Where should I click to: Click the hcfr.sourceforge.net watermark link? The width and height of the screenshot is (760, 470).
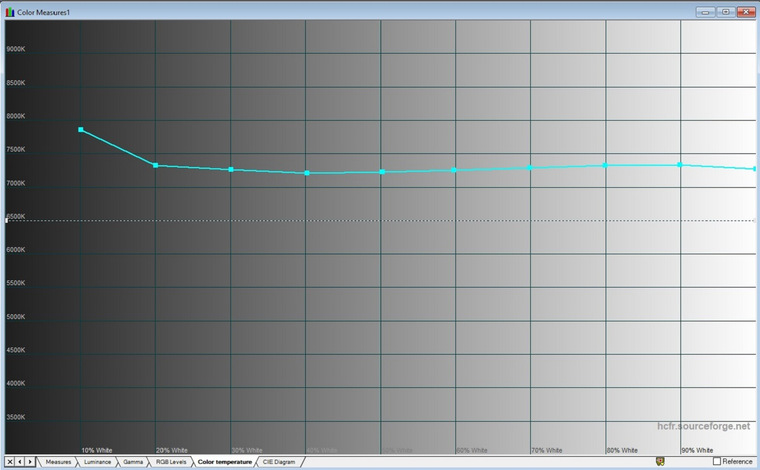click(703, 426)
